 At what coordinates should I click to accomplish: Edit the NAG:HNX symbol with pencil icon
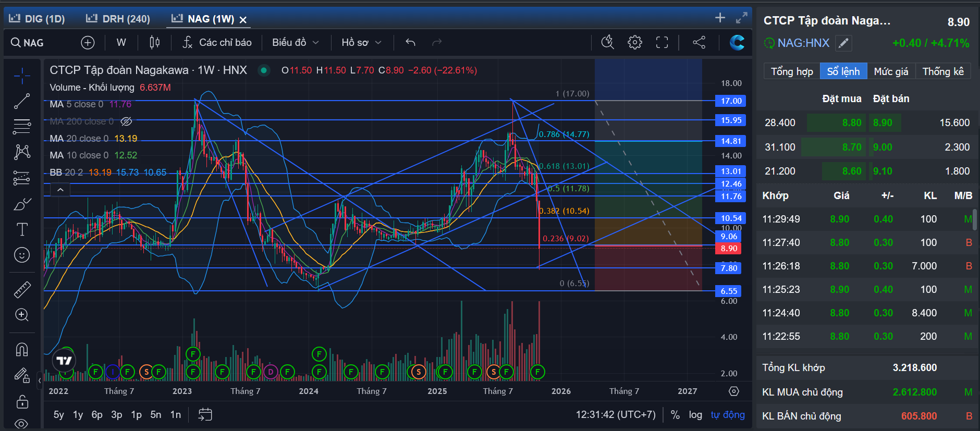click(843, 43)
